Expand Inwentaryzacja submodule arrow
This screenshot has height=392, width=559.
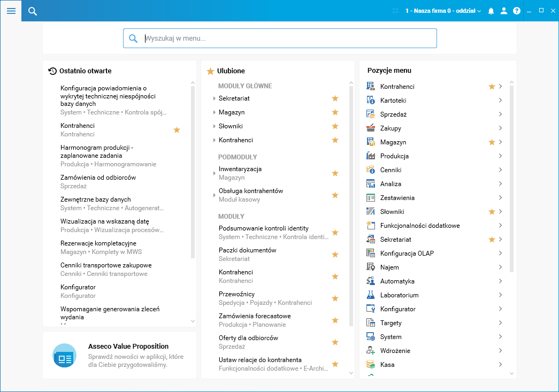tap(214, 173)
